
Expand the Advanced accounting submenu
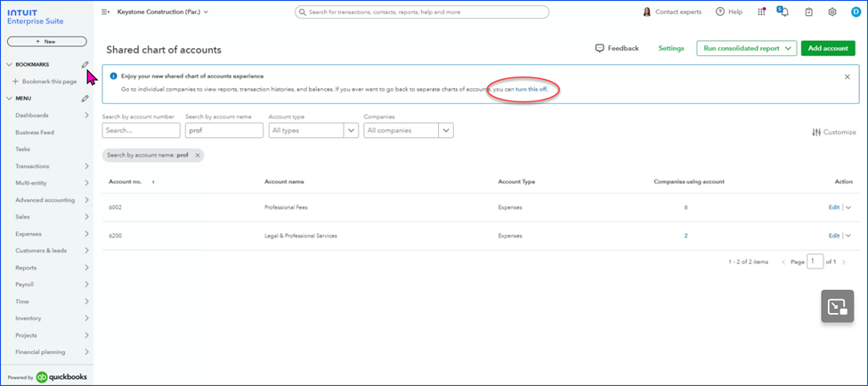click(x=86, y=200)
